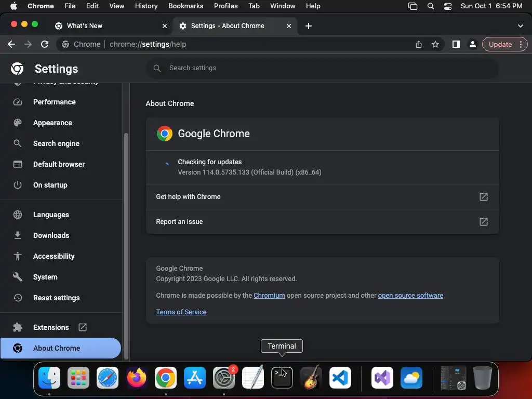Go back to the previous page
The width and height of the screenshot is (532, 399).
coord(11,44)
